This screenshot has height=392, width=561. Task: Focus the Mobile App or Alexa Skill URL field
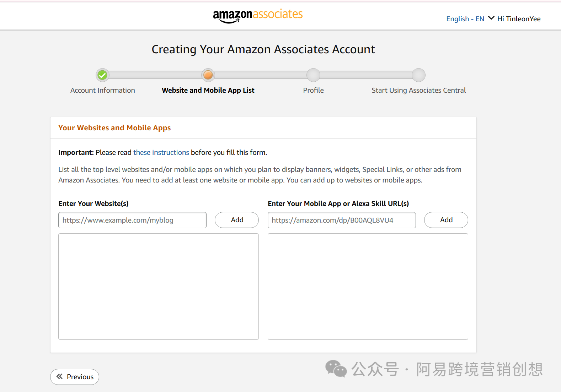[342, 220]
